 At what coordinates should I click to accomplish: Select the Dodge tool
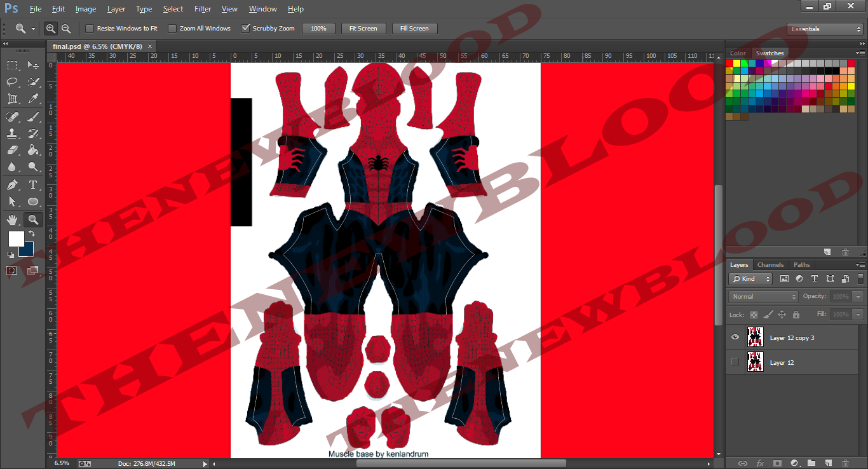(33, 167)
